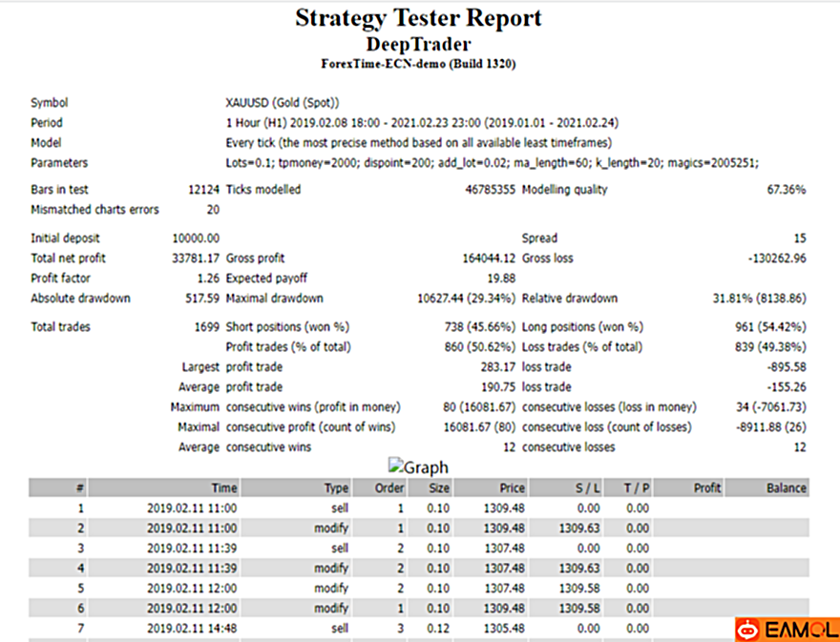Click Absolute drawdown value "517.59"
840x642 pixels.
(202, 299)
